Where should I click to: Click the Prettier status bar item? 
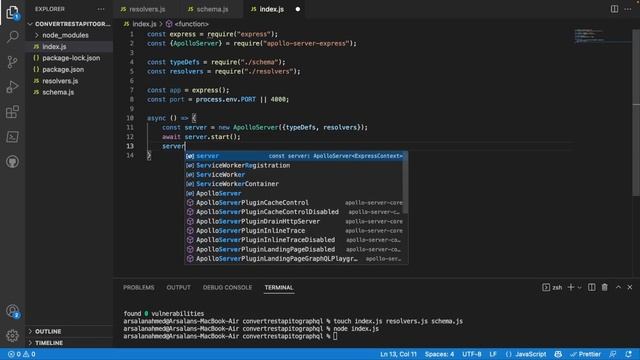coord(586,354)
